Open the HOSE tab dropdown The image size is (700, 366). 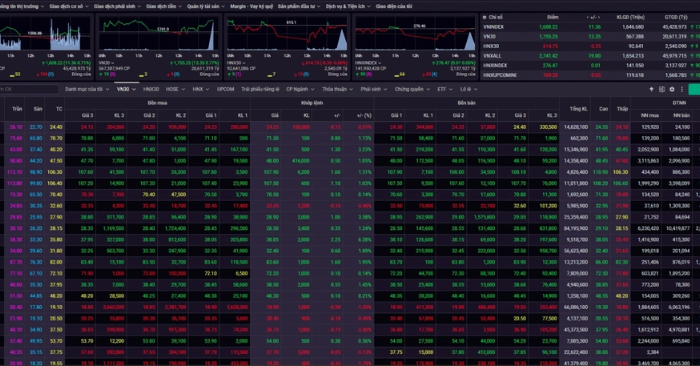point(175,89)
